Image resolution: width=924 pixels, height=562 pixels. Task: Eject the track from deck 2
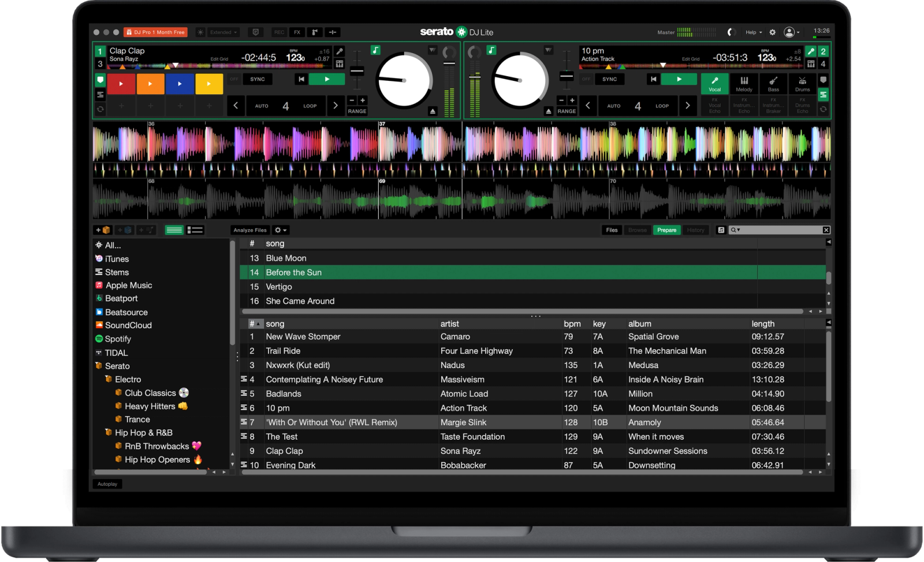549,111
